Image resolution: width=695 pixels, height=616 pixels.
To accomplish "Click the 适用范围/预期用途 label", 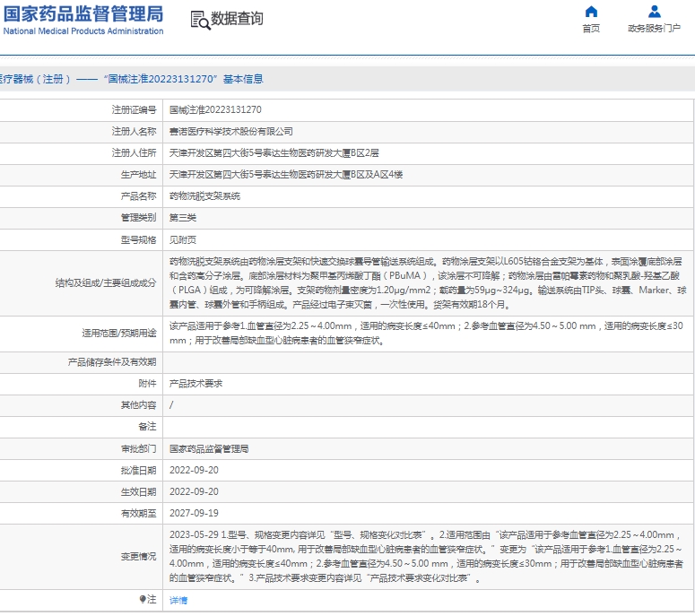I will pyautogui.click(x=118, y=334).
